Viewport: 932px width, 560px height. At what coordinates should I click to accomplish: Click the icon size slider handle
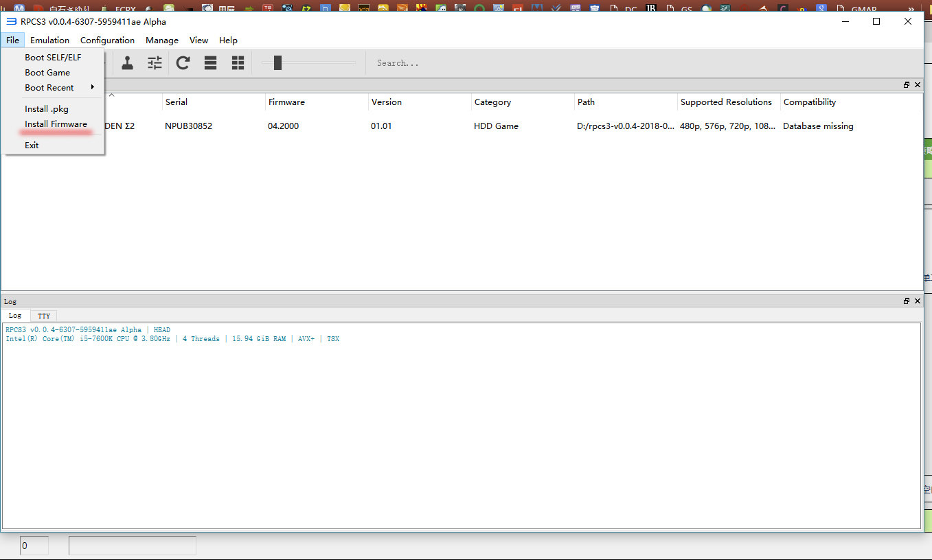pos(277,63)
